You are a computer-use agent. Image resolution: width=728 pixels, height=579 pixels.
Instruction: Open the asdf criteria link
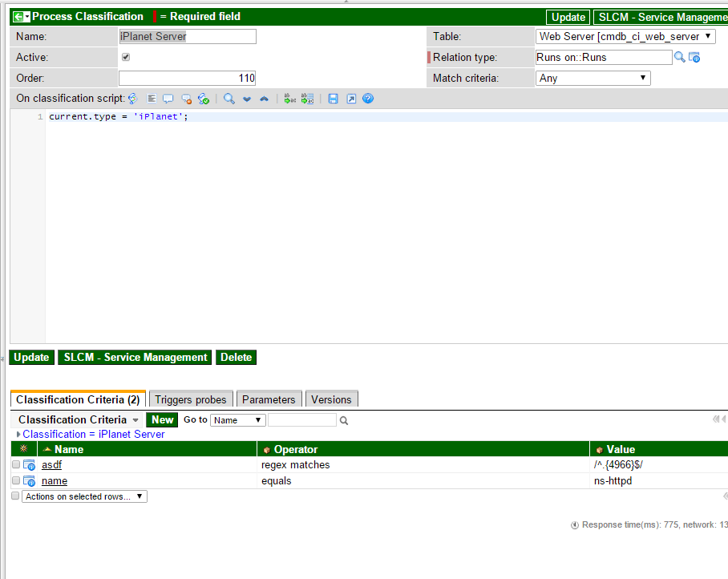pyautogui.click(x=51, y=465)
